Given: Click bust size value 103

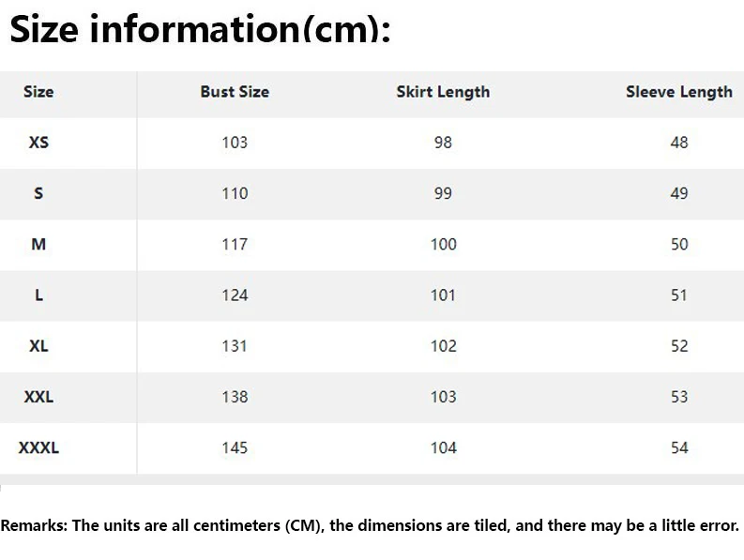Looking at the screenshot, I should [235, 143].
